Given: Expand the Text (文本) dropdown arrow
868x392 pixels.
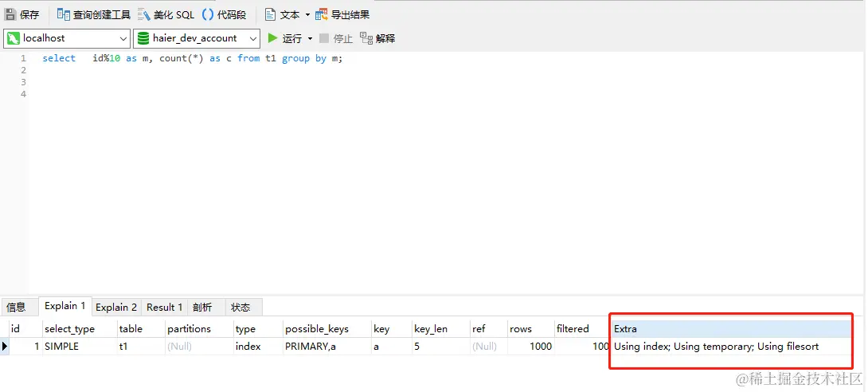Looking at the screenshot, I should [308, 15].
